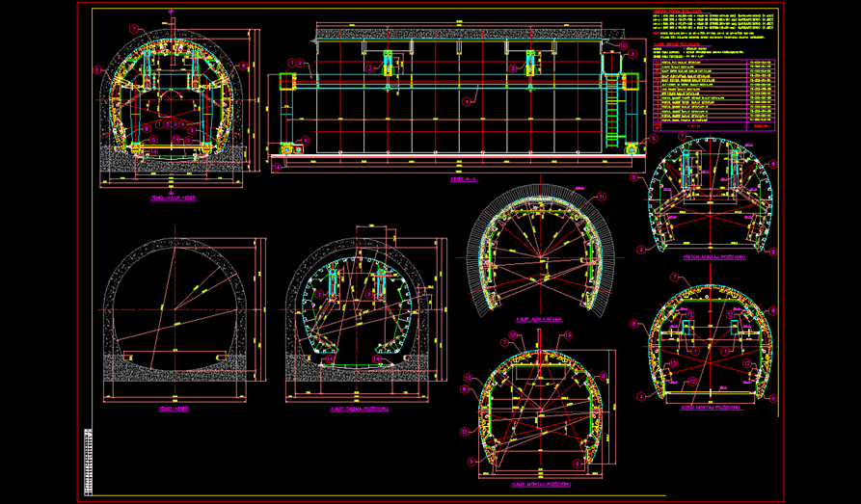The image size is (861, 504).
Task: Select the KESİT A-A section label
Action: (464, 179)
